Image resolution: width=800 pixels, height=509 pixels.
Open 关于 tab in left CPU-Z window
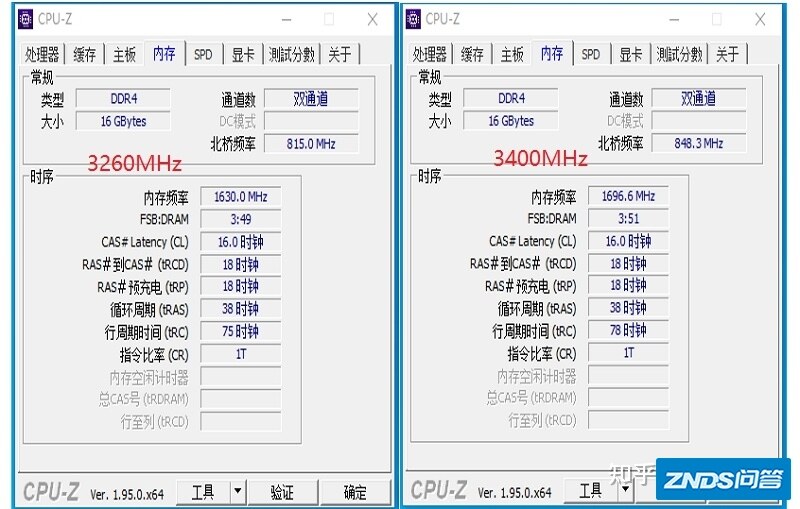[x=340, y=54]
